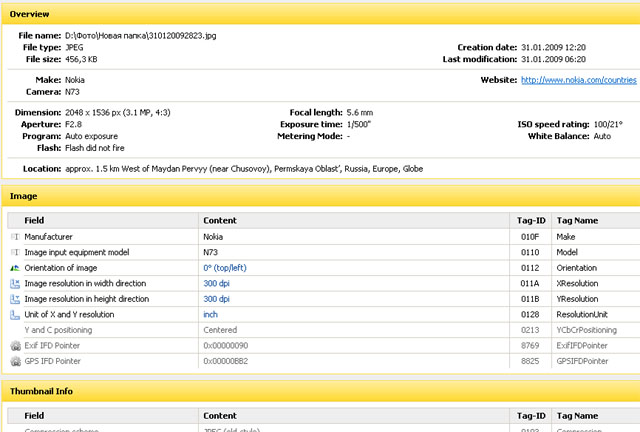Collapse the Thumbnail Info section header
The width and height of the screenshot is (640, 432).
click(44, 391)
